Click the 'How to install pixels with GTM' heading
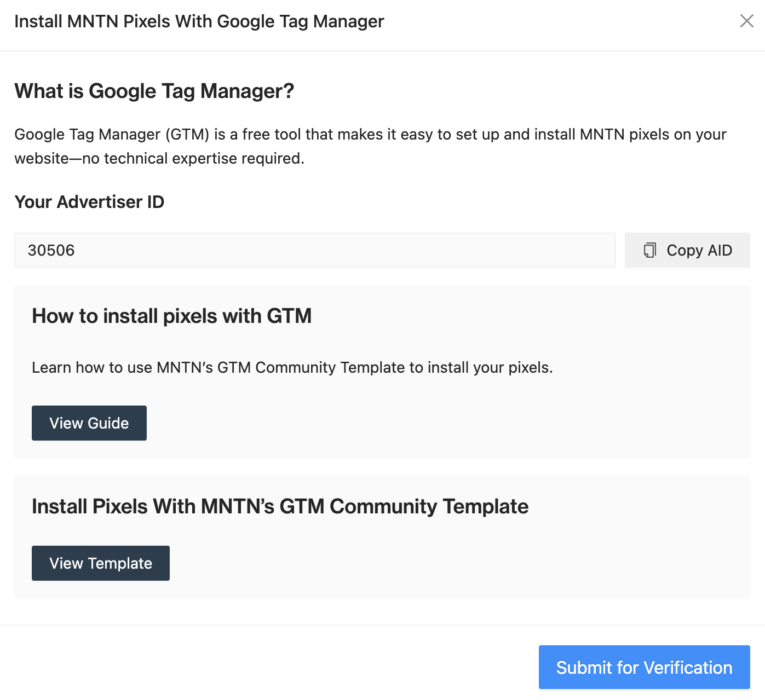Screen dimensions: 765x700 pos(171,316)
